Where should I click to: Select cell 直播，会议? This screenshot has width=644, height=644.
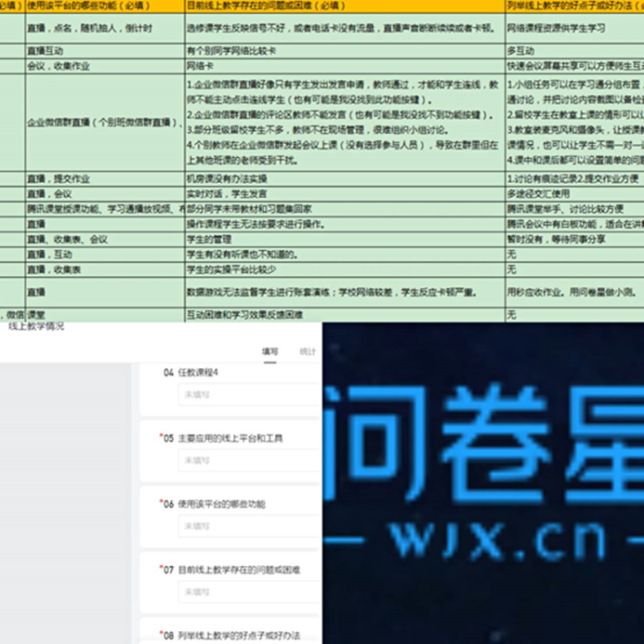105,194
